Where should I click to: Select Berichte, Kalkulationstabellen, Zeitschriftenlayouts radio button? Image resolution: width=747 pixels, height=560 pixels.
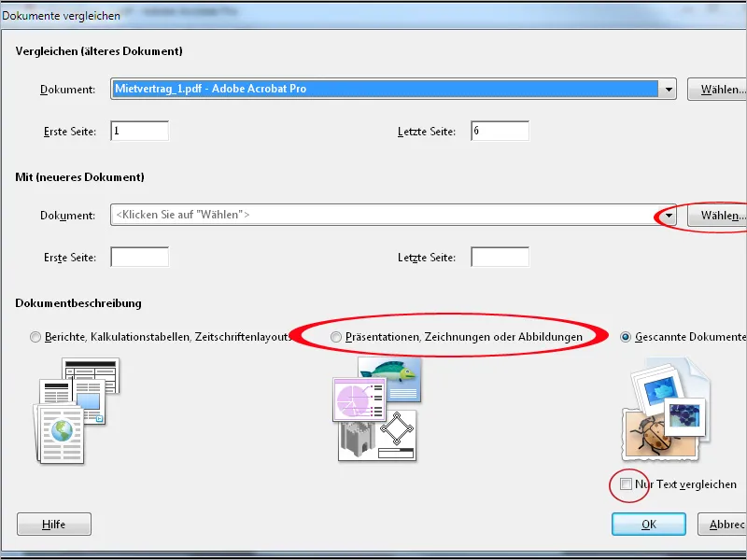[35, 337]
